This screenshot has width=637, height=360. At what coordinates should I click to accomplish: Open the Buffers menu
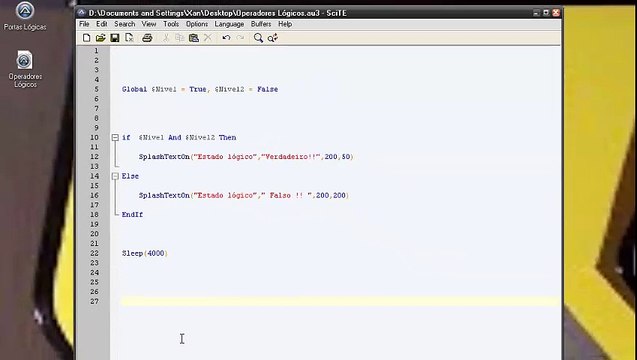(261, 24)
